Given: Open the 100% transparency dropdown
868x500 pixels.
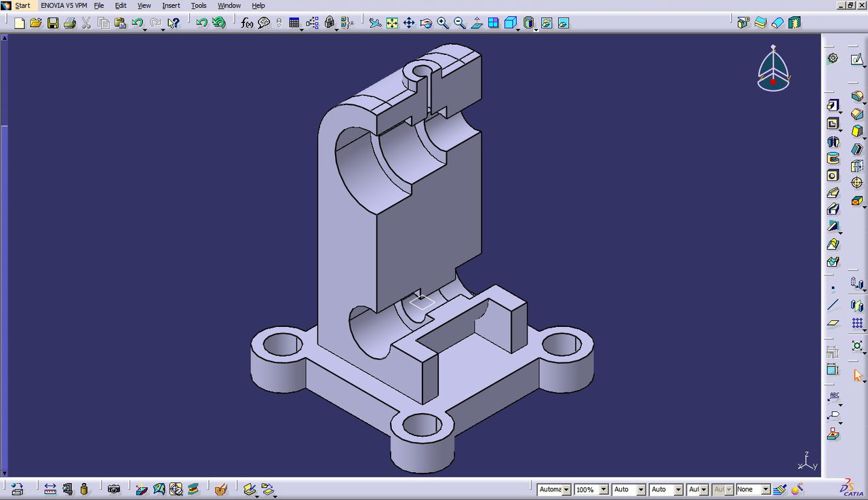Looking at the screenshot, I should [591, 489].
